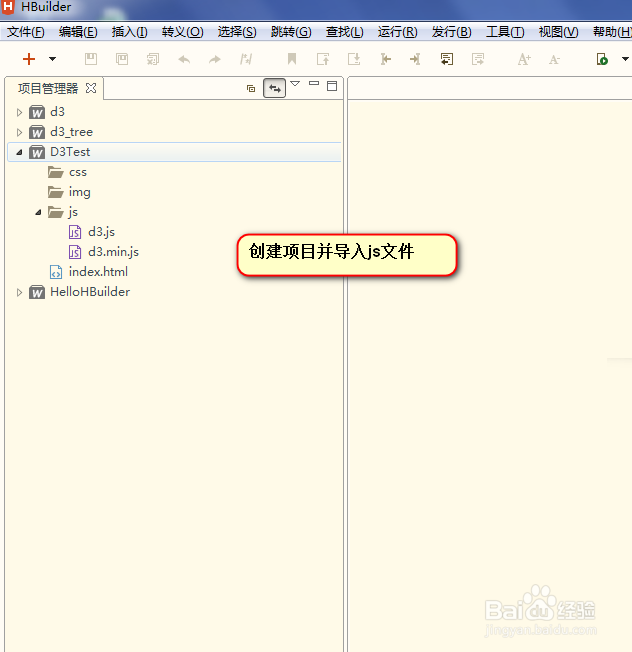
Task: Select the d3_tree project
Action: point(72,132)
